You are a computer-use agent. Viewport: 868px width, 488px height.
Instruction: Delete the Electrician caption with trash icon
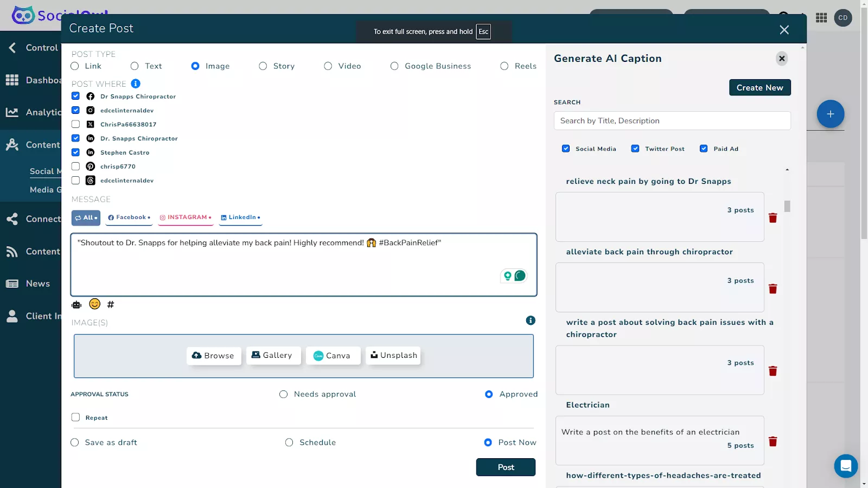[x=773, y=441]
